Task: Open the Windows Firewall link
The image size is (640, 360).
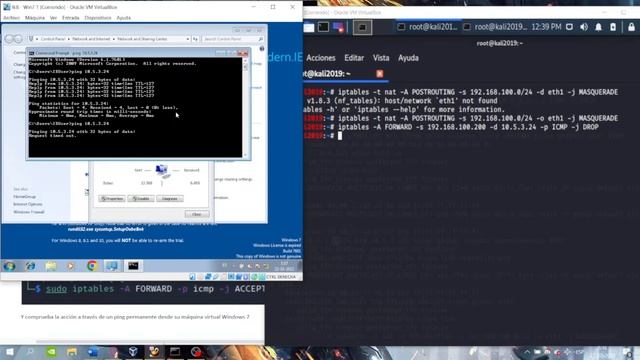Action: [29, 212]
